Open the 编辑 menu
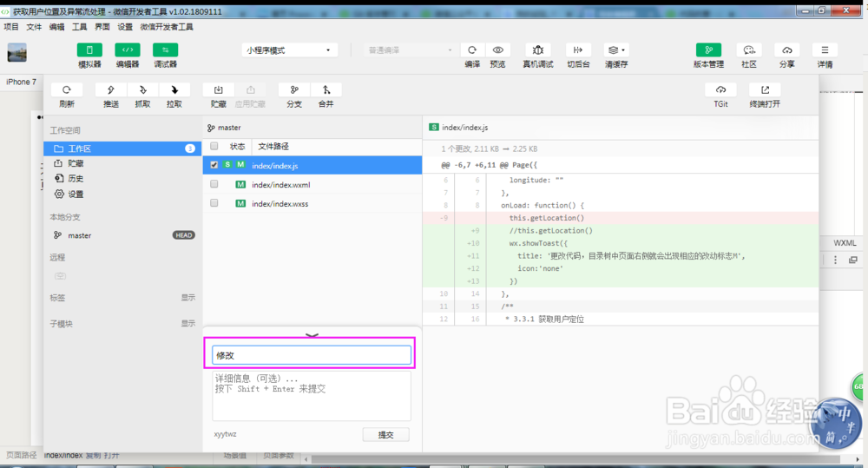This screenshot has height=468, width=868. point(56,27)
